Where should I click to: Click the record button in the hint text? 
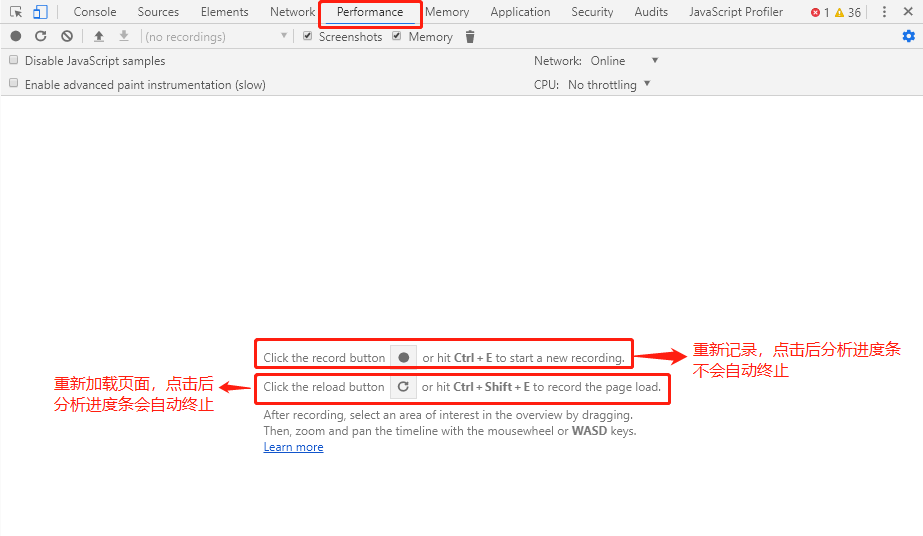pyautogui.click(x=403, y=357)
